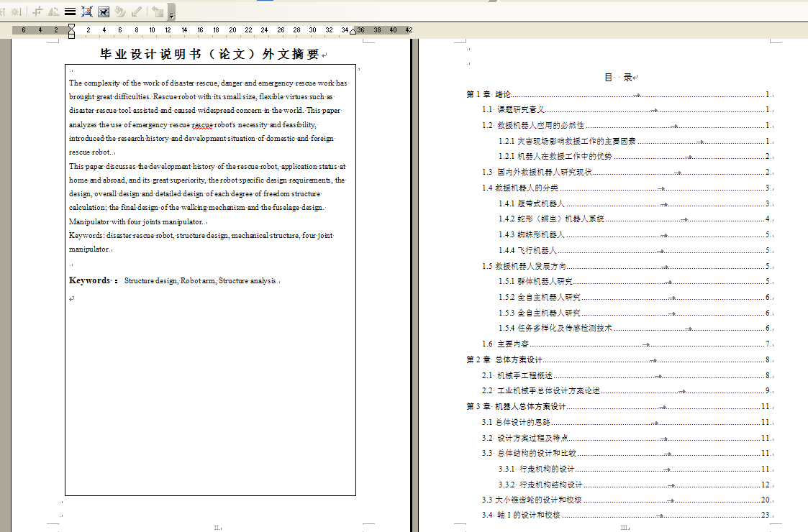Click the heading 毕业设计说明书（论文）外文摘要

click(x=209, y=54)
